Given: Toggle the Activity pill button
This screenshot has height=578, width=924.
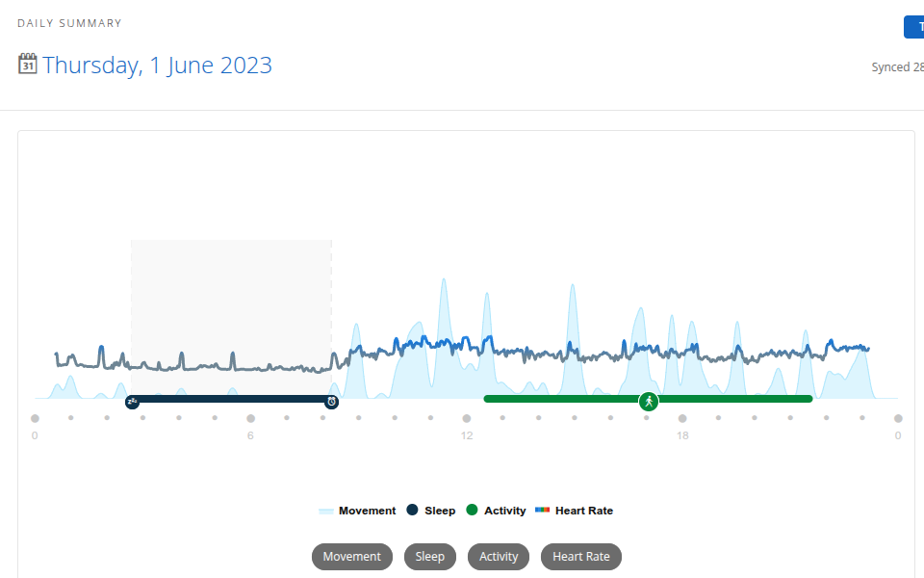Looking at the screenshot, I should click(x=499, y=557).
